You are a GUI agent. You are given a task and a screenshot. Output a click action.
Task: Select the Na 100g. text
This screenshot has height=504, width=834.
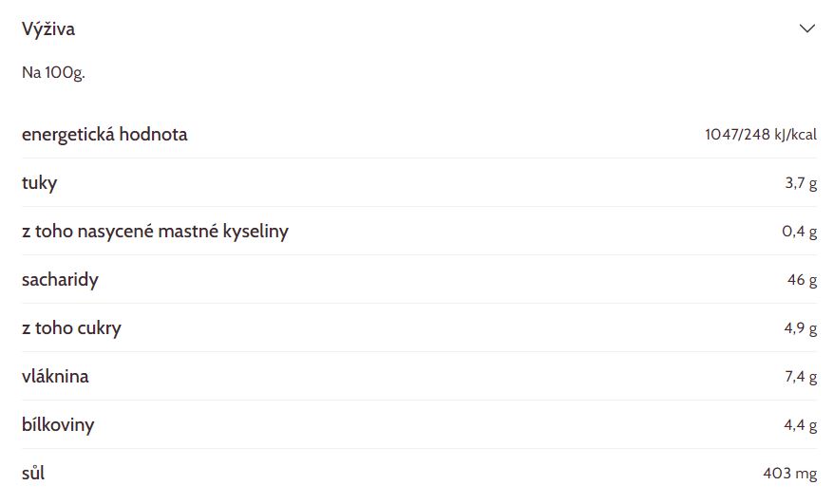pos(53,72)
